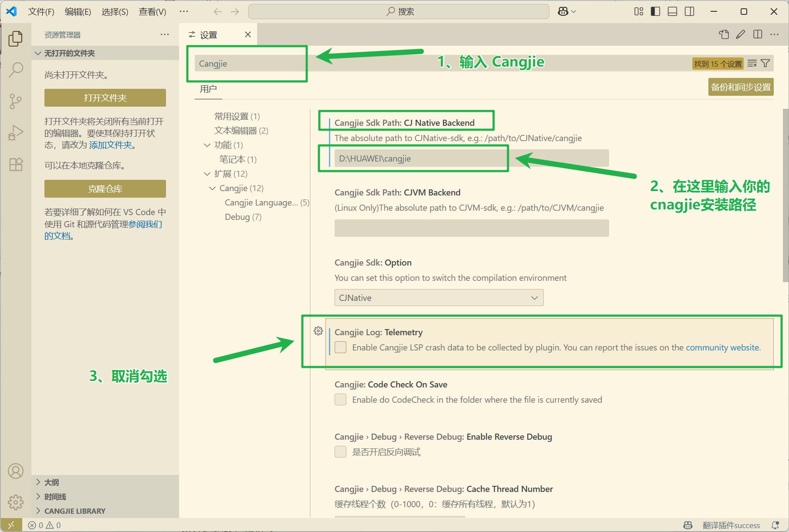Viewport: 789px width, 532px height.
Task: Toggle the Cangjie Log Telemetry checkbox
Action: point(340,347)
